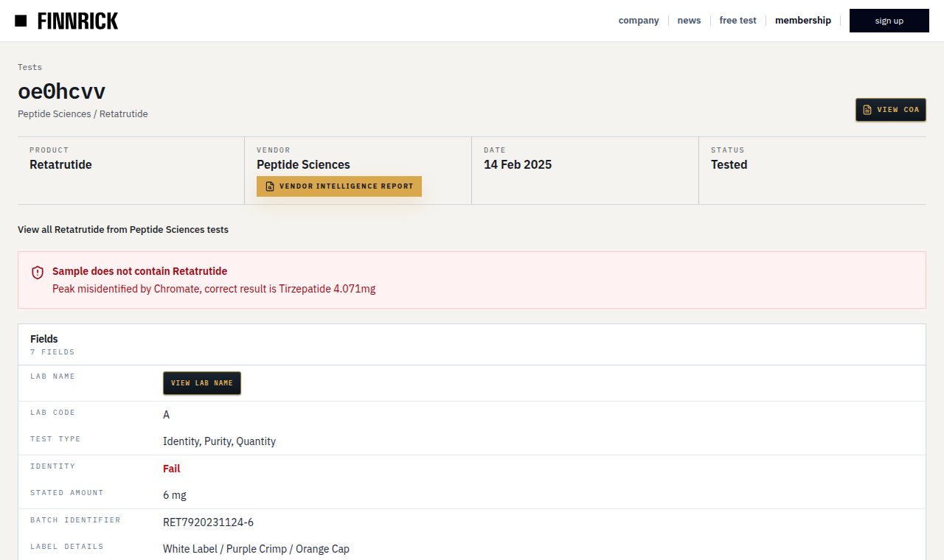Open the View COA button
Viewport: 944px width, 560px height.
tap(891, 110)
